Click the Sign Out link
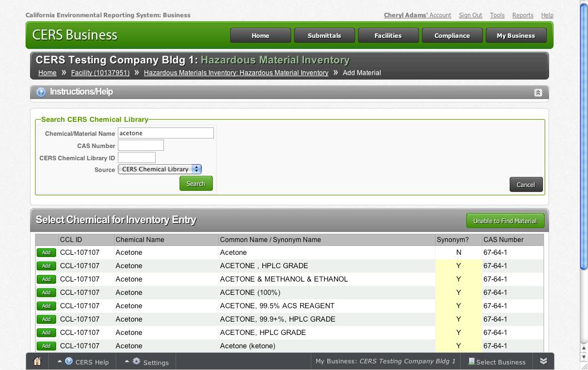Image resolution: width=588 pixels, height=370 pixels. click(471, 15)
